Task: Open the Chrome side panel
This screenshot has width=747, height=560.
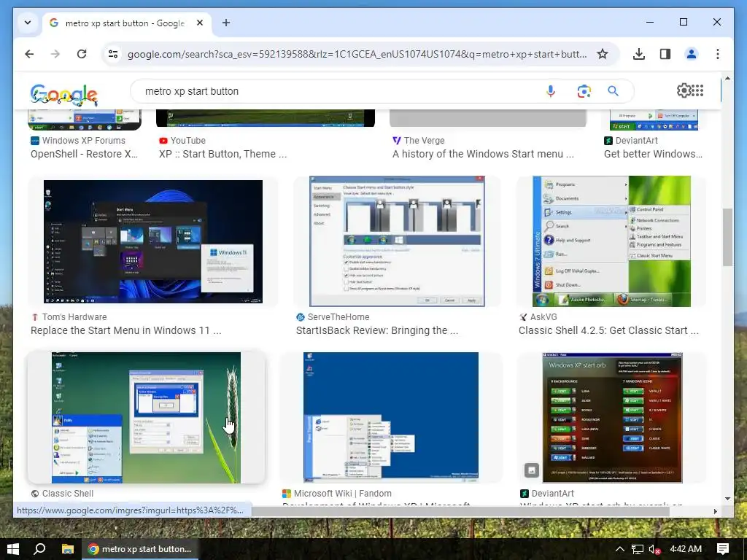Action: tap(665, 54)
